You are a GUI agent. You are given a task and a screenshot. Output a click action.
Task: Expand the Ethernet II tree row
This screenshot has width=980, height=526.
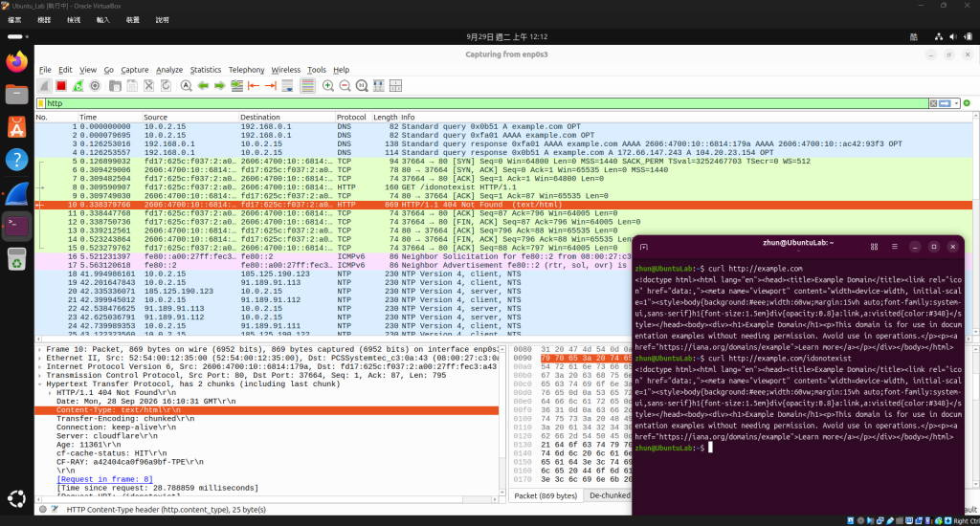(40, 358)
